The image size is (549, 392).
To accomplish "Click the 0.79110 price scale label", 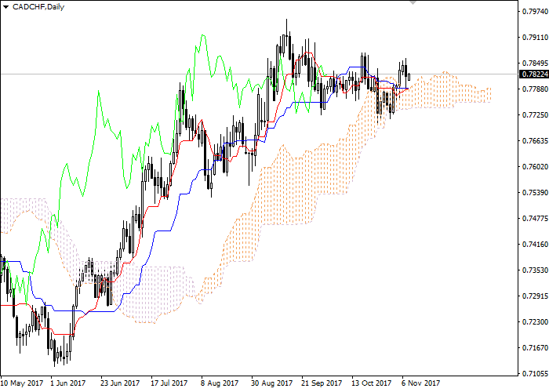I will click(x=535, y=38).
